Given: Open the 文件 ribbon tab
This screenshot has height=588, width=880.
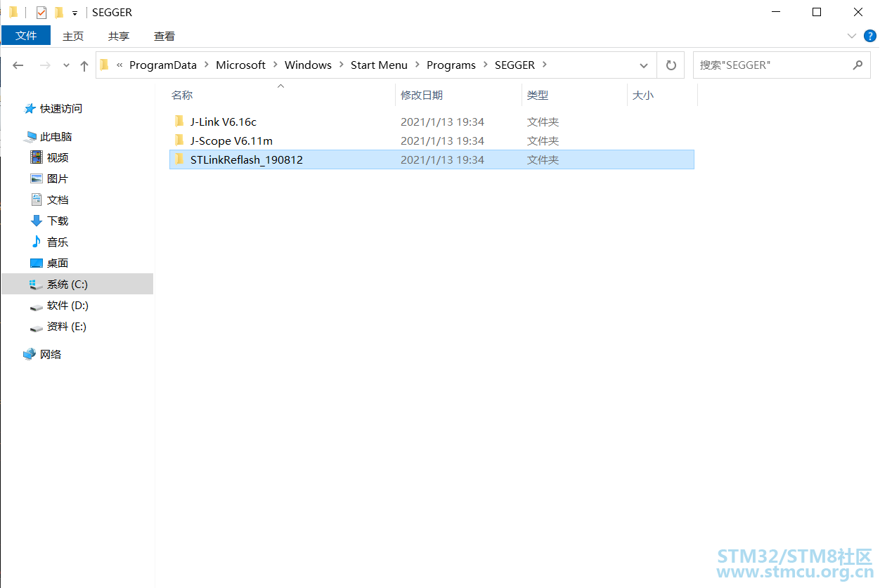Looking at the screenshot, I should [26, 36].
